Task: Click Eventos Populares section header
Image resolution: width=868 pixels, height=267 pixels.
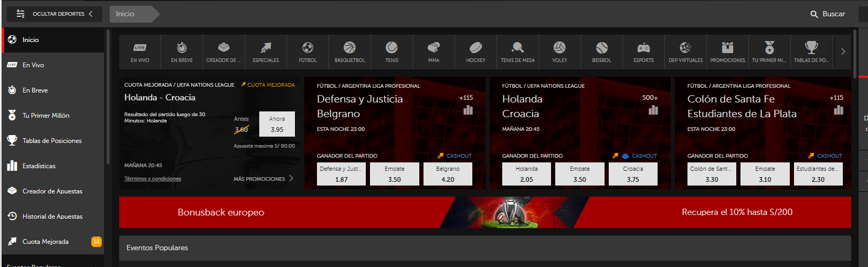Action: pos(485,248)
